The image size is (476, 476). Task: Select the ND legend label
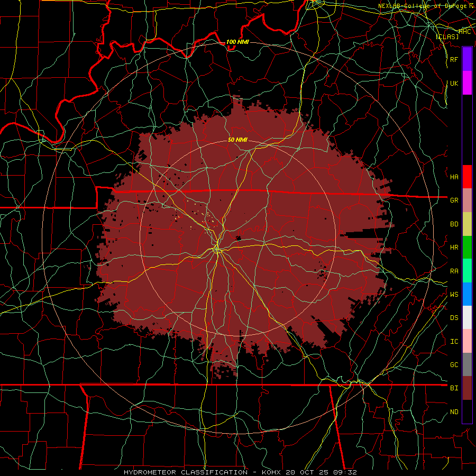454,412
